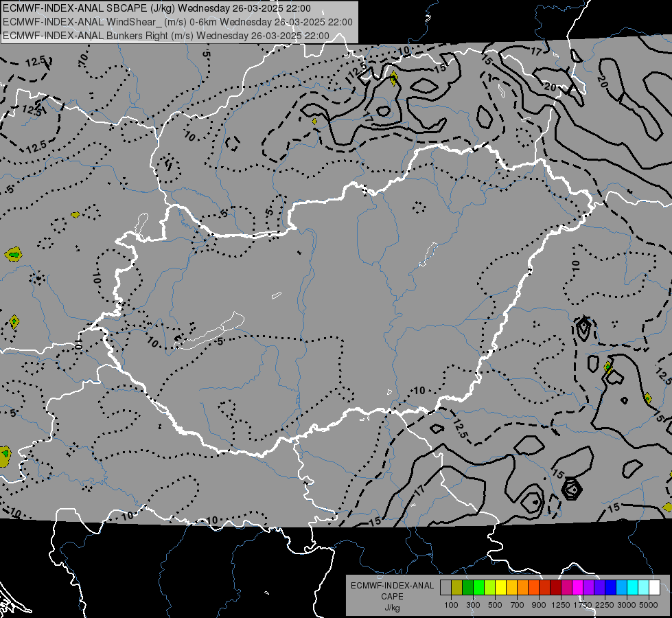Screen dimensions: 672x618
Task: Click the 900 value on the legend scale
Action: [x=539, y=605]
